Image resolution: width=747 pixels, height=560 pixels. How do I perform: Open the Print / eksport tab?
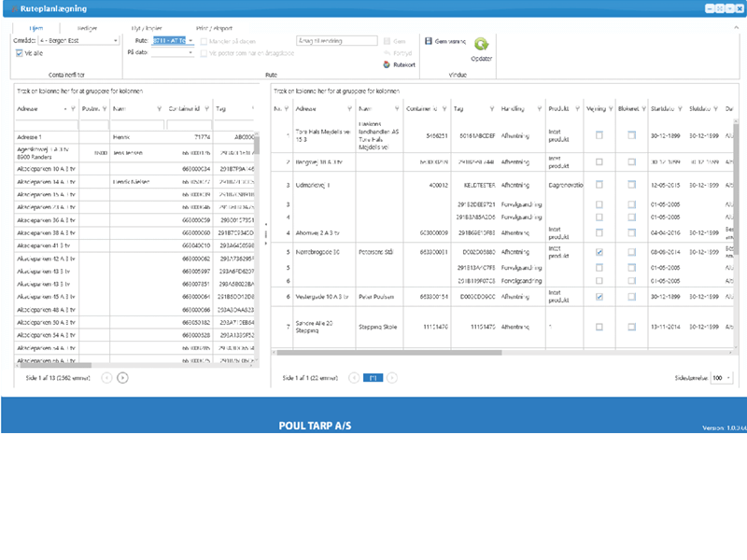[x=214, y=28]
